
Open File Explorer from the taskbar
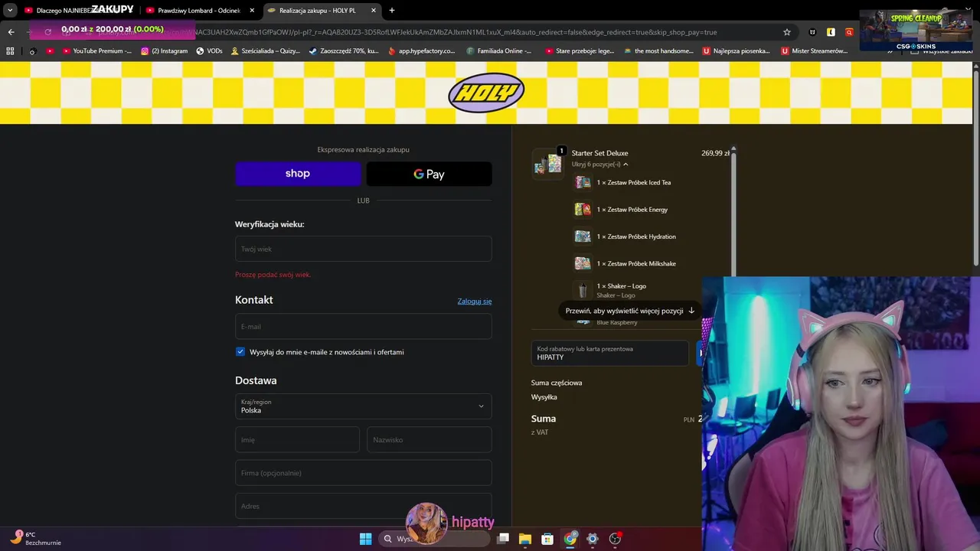pyautogui.click(x=525, y=539)
